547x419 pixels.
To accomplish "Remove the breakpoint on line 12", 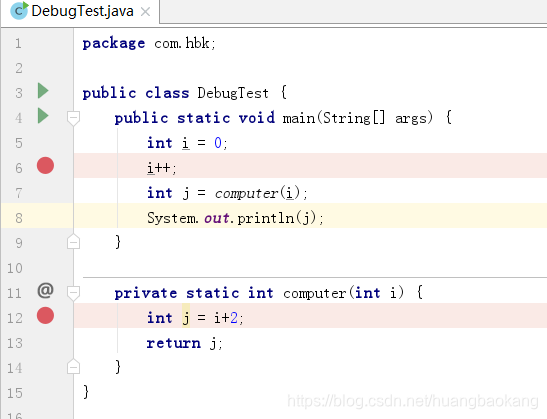I will 45,315.
